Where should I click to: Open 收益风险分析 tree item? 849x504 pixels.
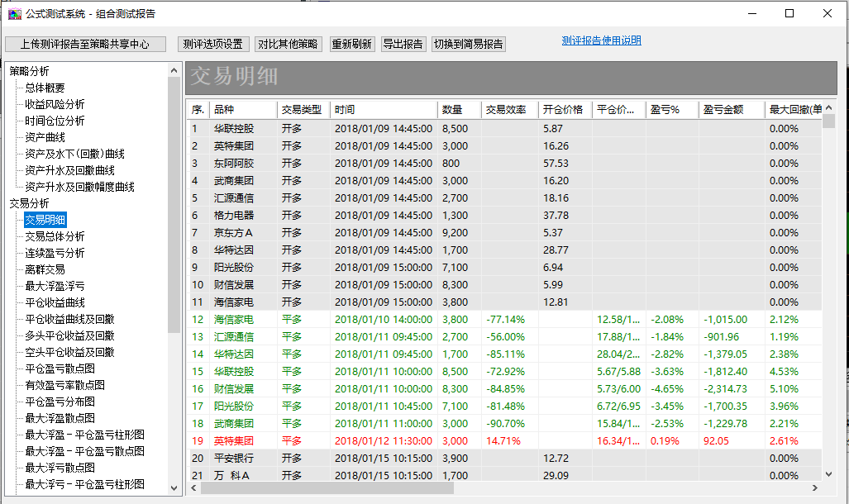point(55,104)
